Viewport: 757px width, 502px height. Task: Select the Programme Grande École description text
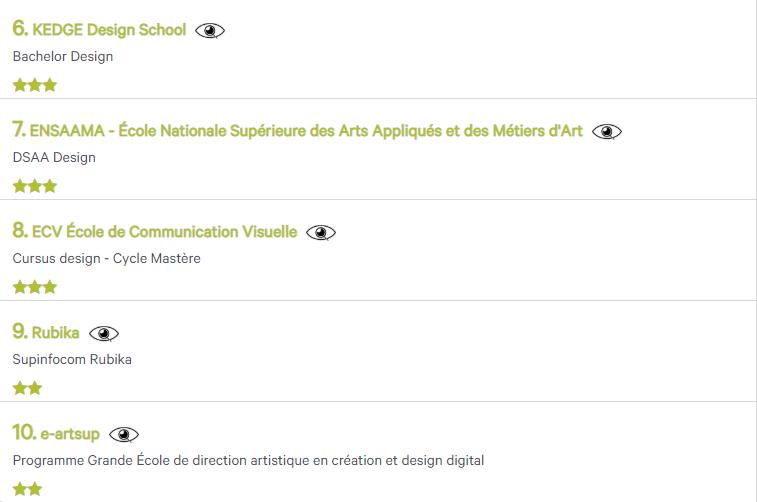click(x=248, y=461)
